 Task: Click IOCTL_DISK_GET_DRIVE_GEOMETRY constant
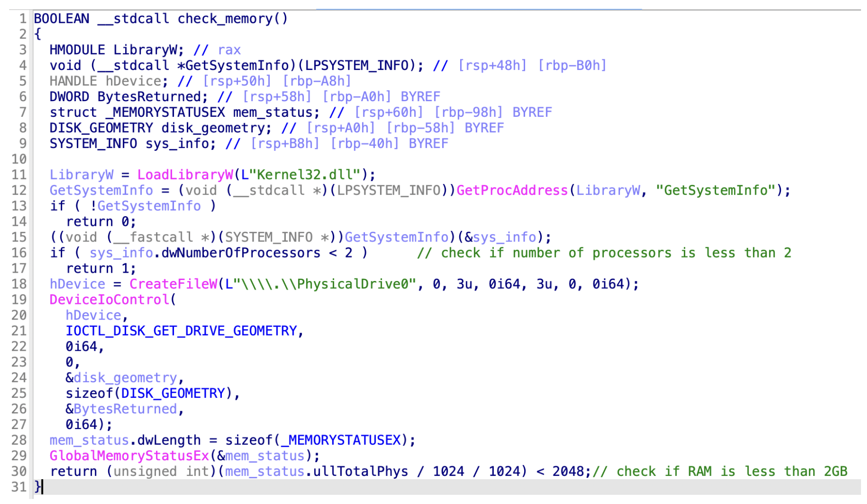click(181, 331)
